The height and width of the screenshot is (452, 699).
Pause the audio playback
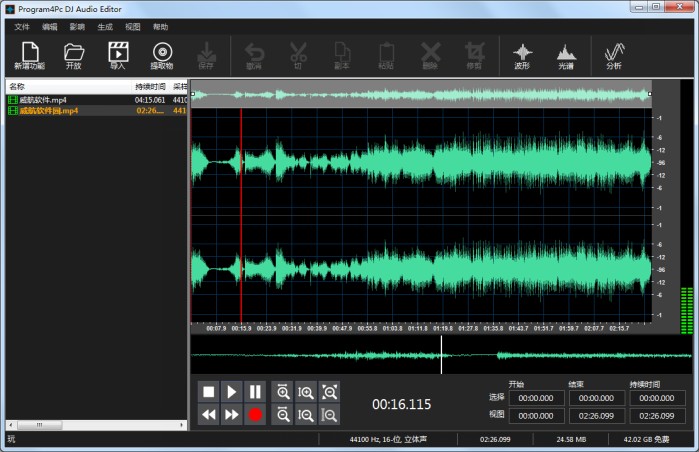point(255,392)
